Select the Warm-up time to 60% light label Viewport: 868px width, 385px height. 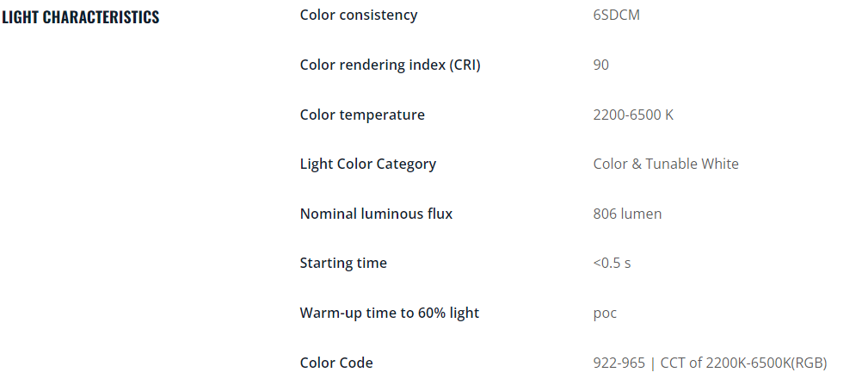390,313
